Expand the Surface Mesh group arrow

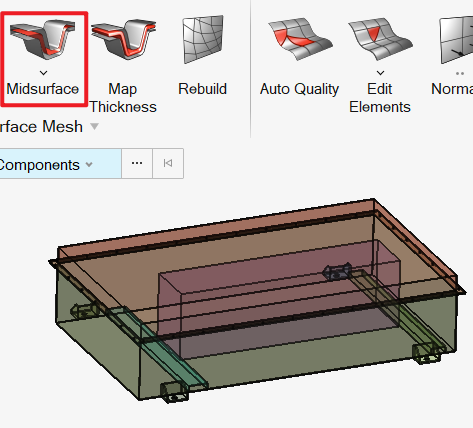[x=95, y=126]
